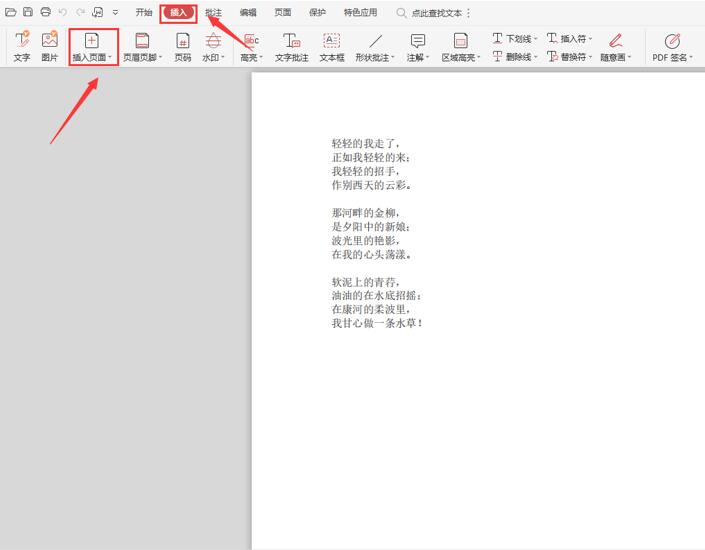Click the Print icon
Viewport: 705px width, 550px height.
pos(45,12)
